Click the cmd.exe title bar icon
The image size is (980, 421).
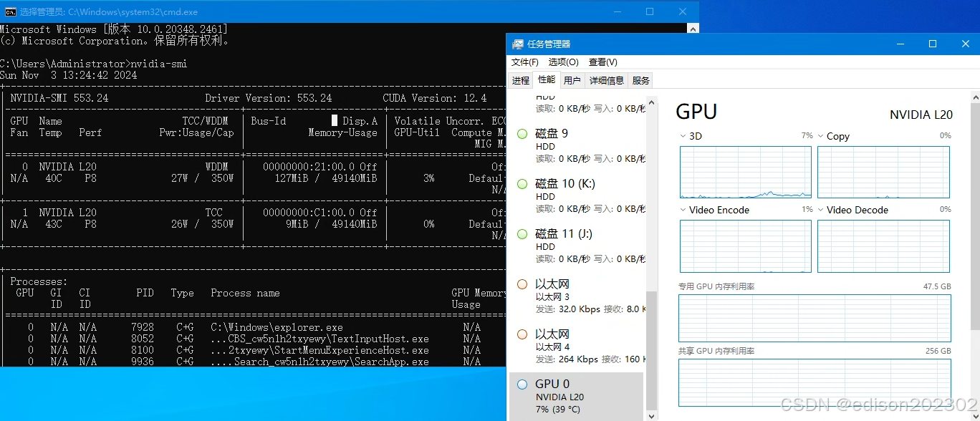point(11,11)
